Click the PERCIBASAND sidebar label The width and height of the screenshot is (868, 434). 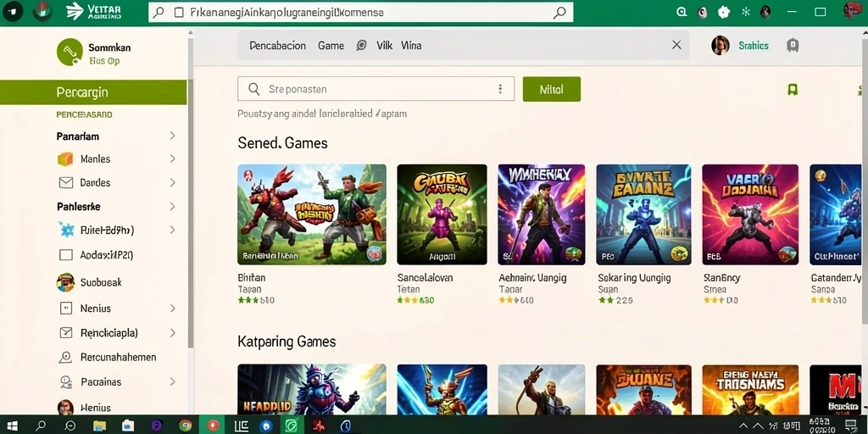point(84,114)
